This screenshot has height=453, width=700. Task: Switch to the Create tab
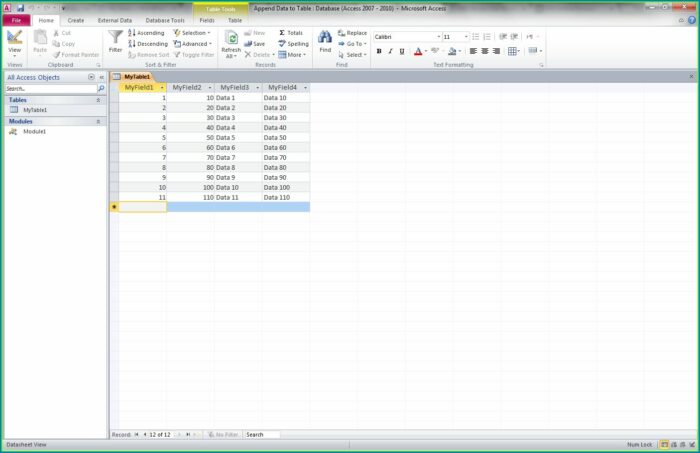[75, 20]
